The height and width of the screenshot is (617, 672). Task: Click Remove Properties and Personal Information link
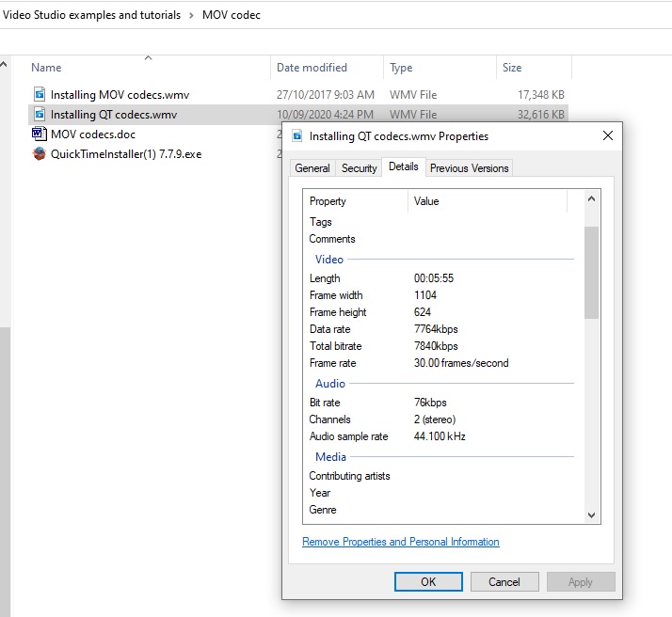(x=401, y=542)
